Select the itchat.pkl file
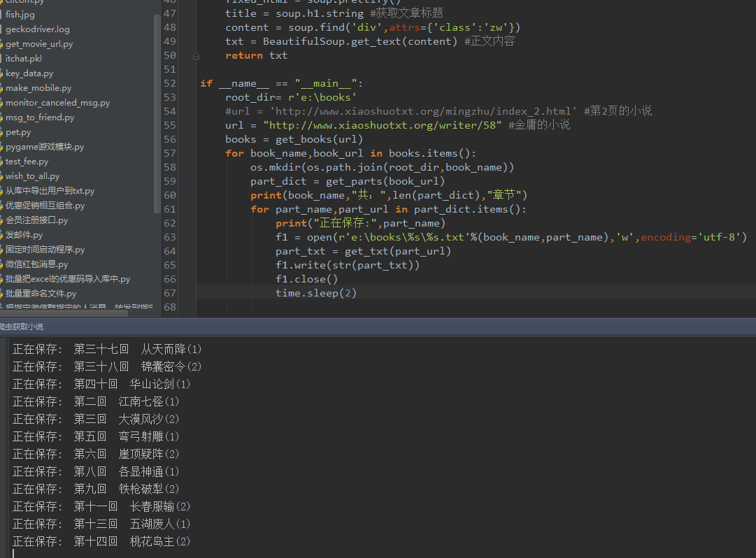756x558 pixels. (x=24, y=59)
